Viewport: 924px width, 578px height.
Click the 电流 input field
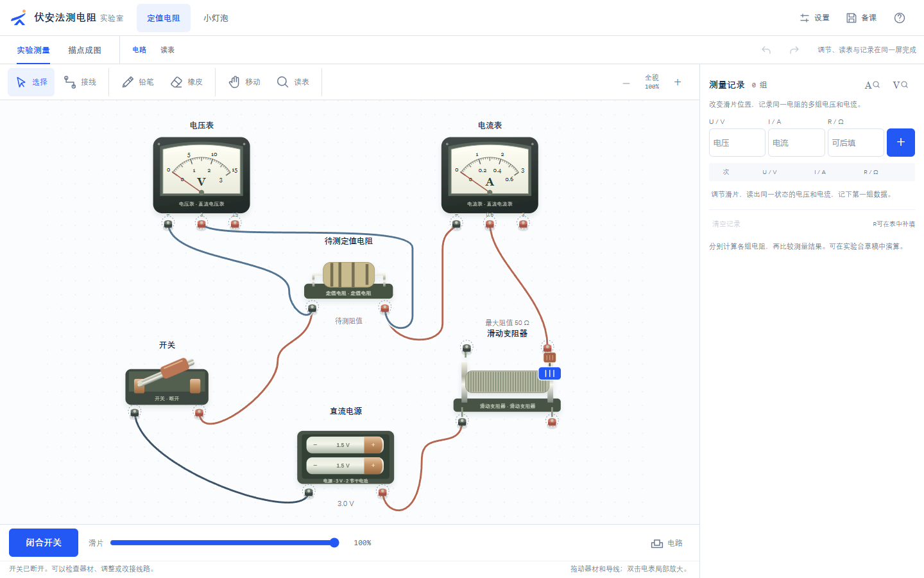pyautogui.click(x=796, y=143)
